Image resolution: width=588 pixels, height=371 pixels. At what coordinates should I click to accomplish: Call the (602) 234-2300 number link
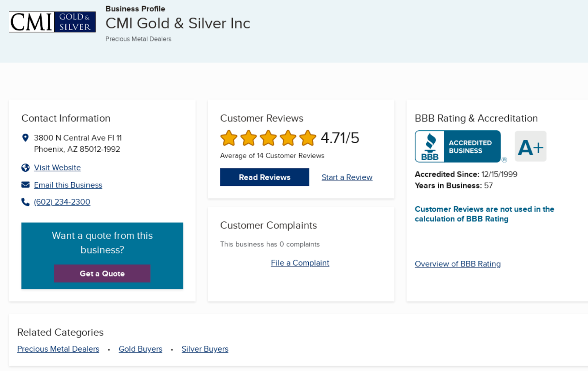(x=62, y=202)
